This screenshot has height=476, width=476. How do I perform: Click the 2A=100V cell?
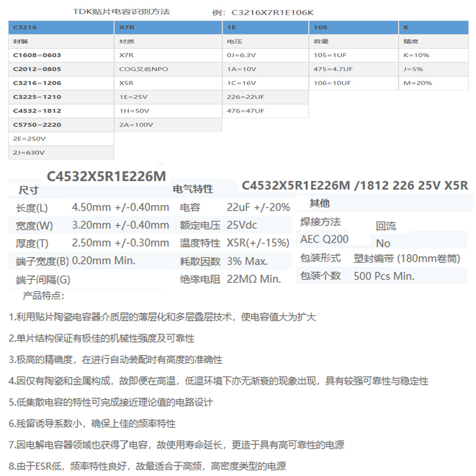(x=168, y=125)
